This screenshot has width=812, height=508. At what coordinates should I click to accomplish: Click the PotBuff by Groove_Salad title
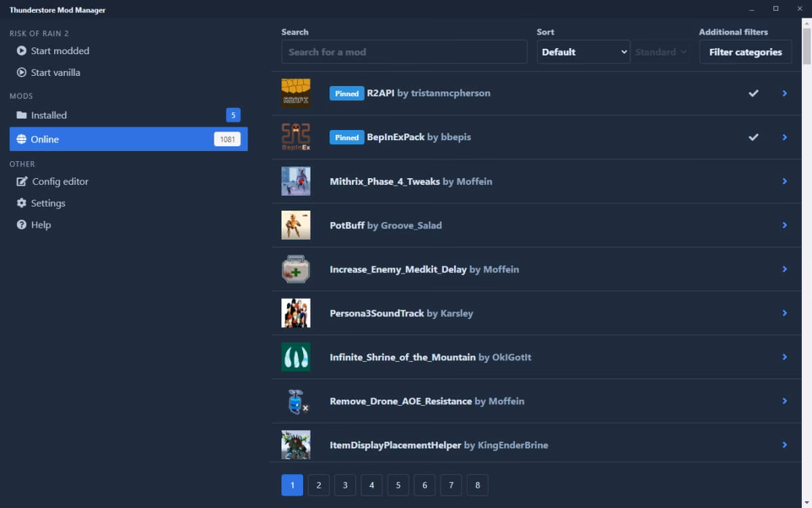tap(386, 226)
